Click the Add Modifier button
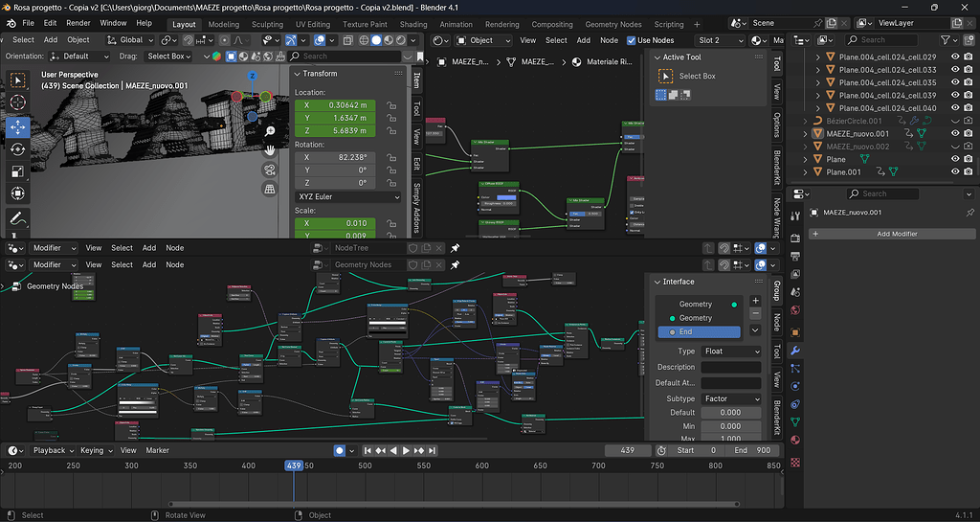 [x=892, y=234]
